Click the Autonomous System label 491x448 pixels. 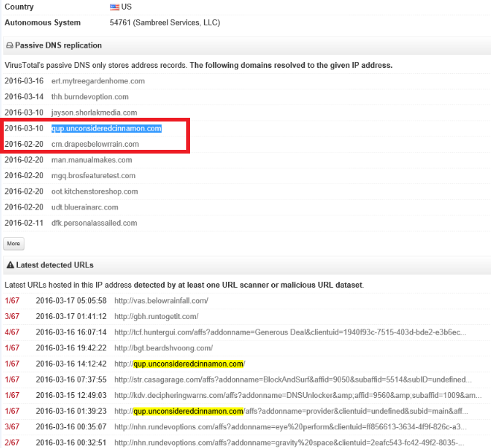pos(42,22)
